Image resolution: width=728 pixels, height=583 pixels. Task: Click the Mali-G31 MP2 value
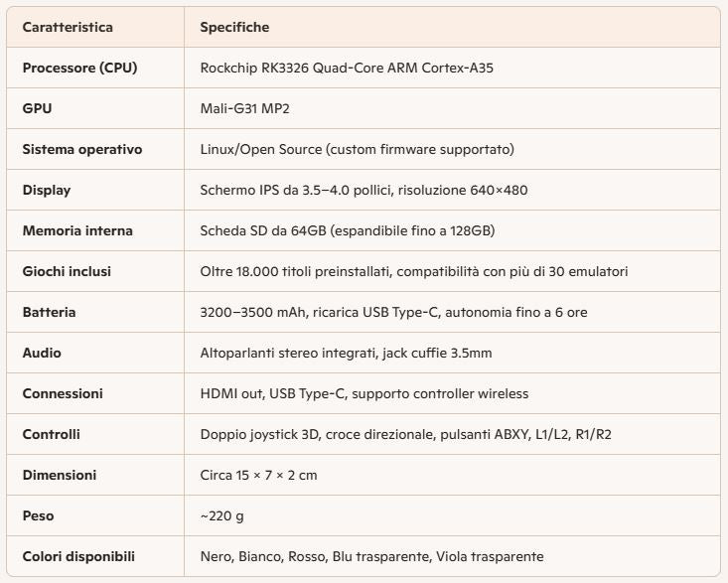coord(245,109)
